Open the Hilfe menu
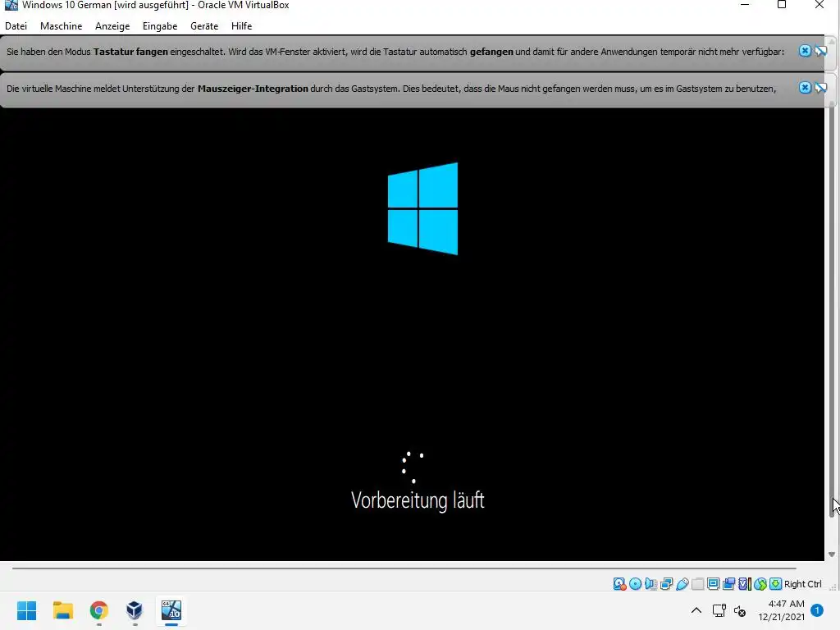840x630 pixels. point(242,25)
